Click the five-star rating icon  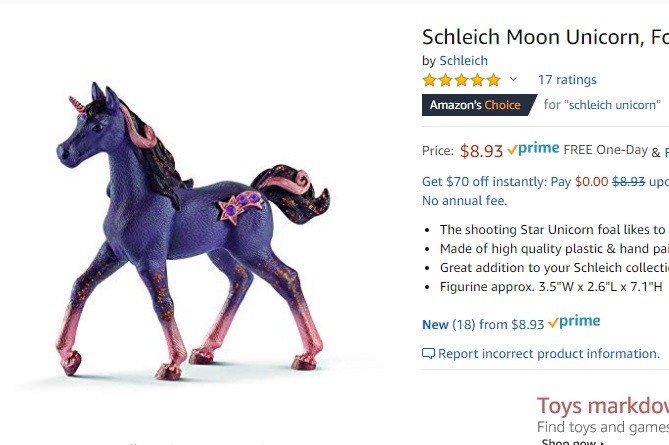tap(461, 80)
